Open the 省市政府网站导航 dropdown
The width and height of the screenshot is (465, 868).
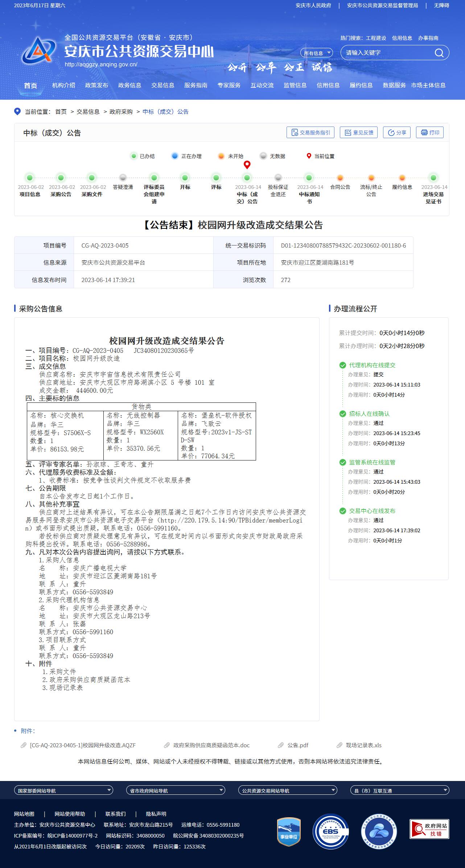[x=176, y=790]
